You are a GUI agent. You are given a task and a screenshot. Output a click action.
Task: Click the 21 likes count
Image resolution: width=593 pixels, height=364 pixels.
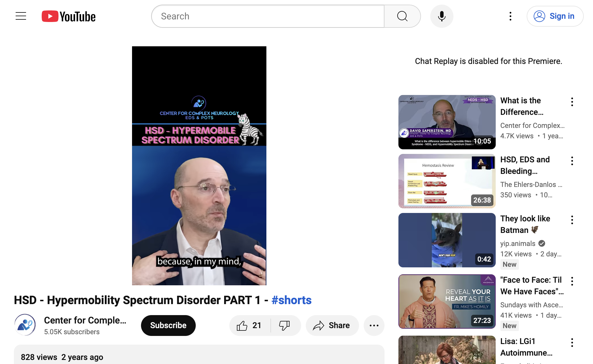point(257,326)
